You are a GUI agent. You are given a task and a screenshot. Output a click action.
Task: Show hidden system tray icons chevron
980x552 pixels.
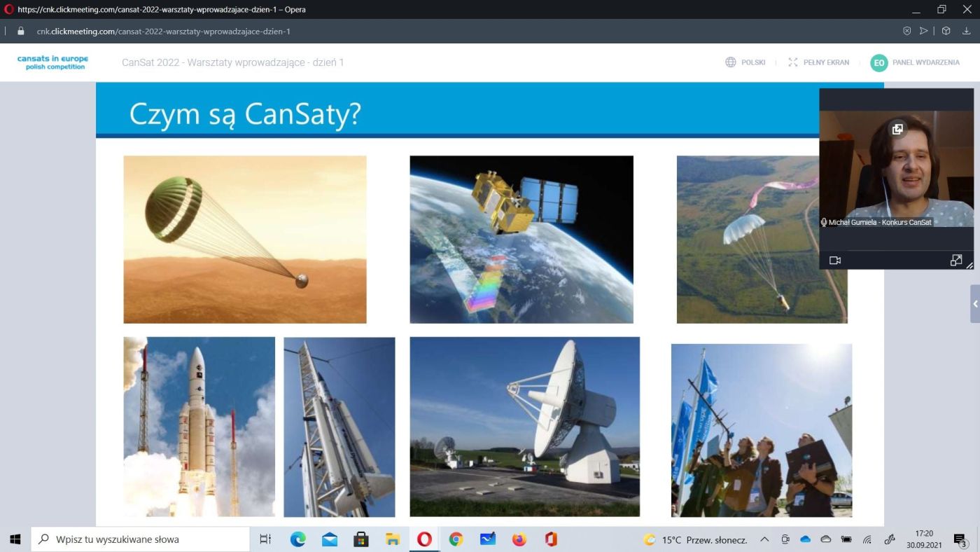(764, 539)
